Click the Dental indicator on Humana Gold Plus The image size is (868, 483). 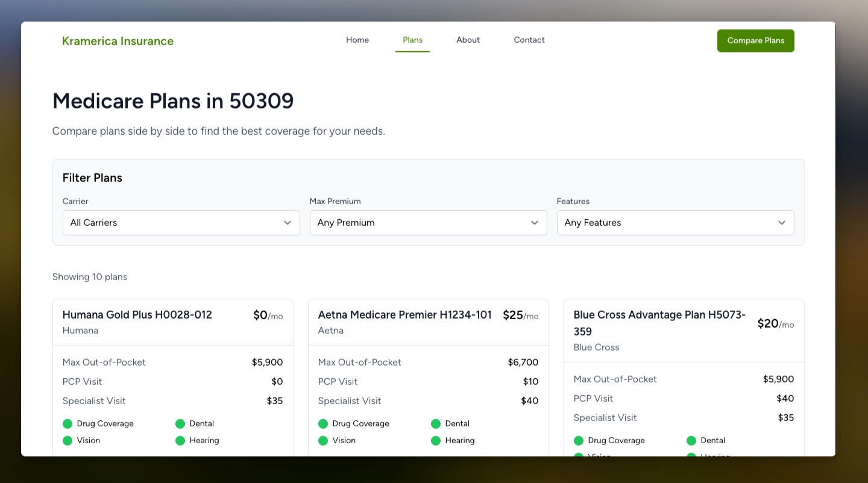click(x=180, y=423)
